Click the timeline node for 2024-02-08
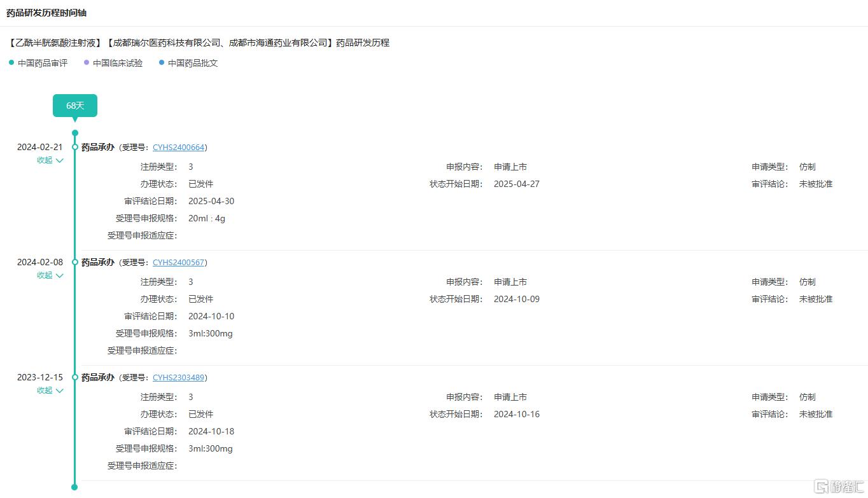This screenshot has width=868, height=498. click(75, 262)
